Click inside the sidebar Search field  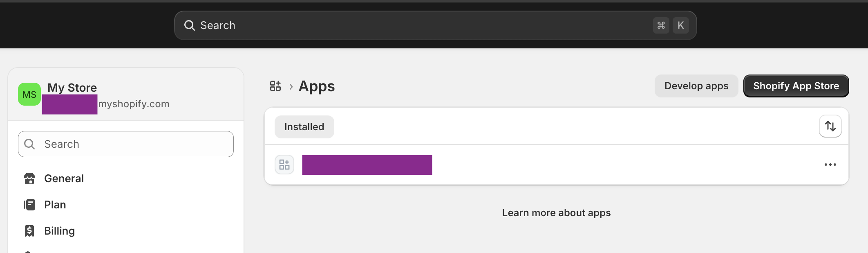click(125, 144)
